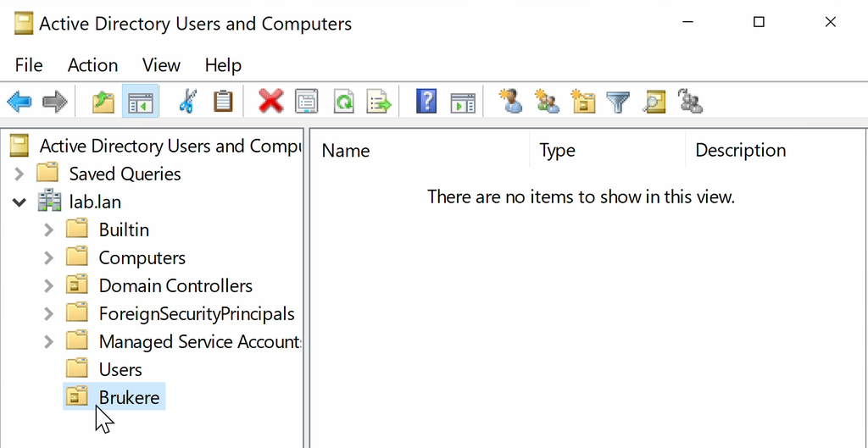Select the Brukere organizational unit
Screen dimensions: 868x448
tap(129, 398)
